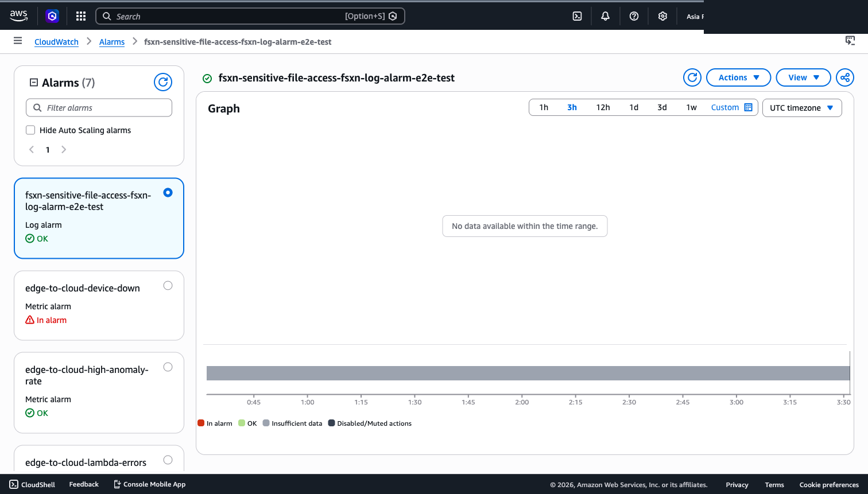Select the 3d time range

click(x=662, y=107)
